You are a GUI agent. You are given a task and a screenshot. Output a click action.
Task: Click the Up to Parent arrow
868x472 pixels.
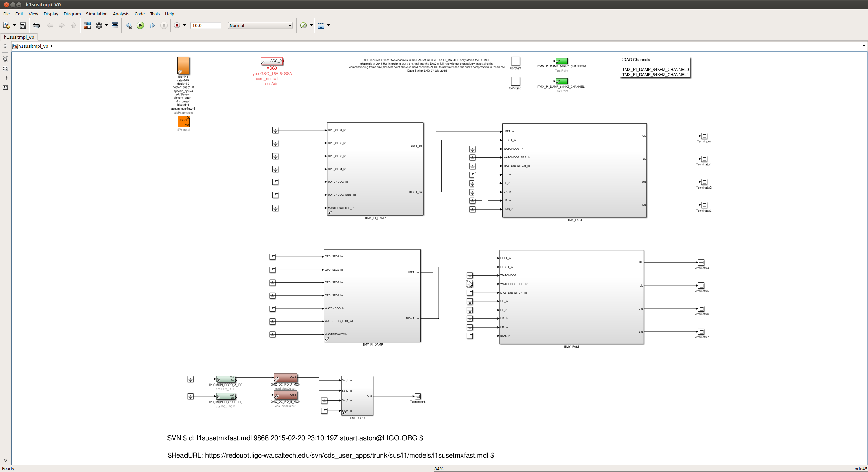(x=73, y=25)
